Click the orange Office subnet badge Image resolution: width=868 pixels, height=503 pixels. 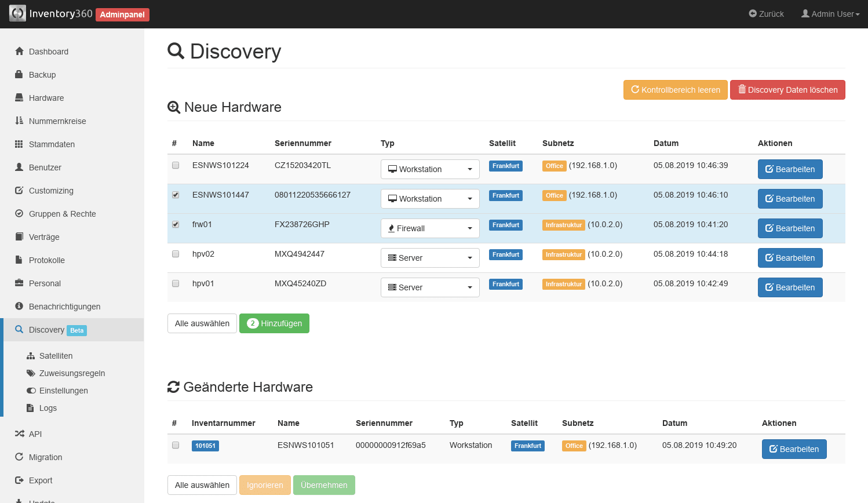click(x=554, y=166)
